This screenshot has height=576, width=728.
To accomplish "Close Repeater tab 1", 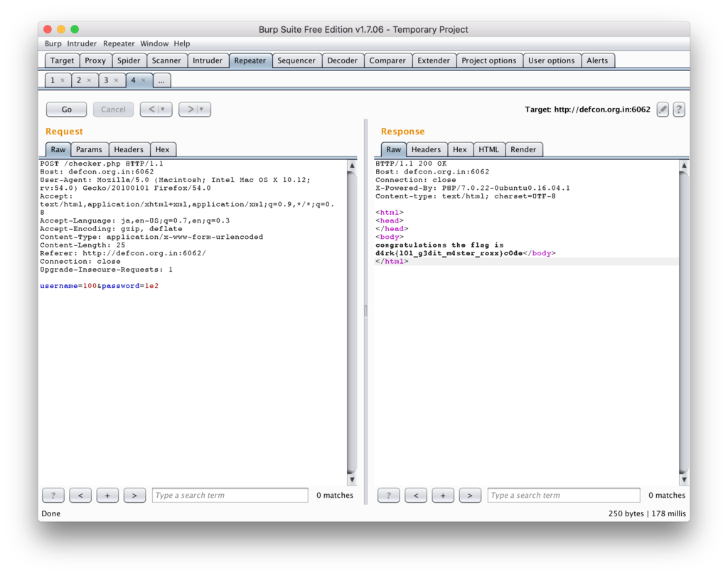I will coord(63,80).
